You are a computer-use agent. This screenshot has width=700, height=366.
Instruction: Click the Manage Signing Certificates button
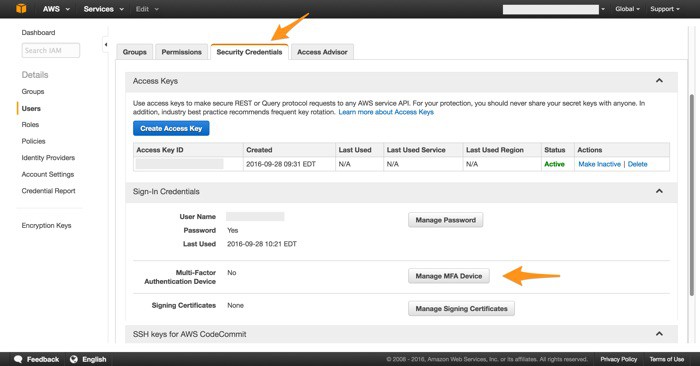pyautogui.click(x=461, y=308)
